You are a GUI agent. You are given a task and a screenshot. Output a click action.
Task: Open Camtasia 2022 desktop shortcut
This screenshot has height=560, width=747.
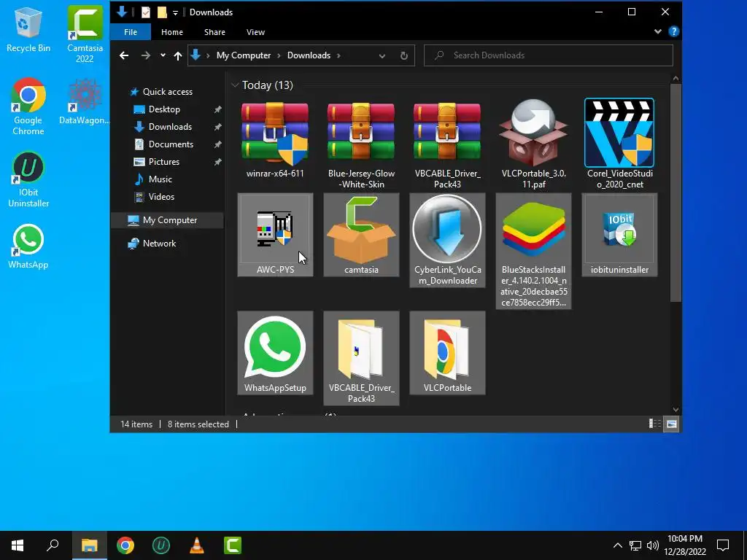(x=85, y=34)
